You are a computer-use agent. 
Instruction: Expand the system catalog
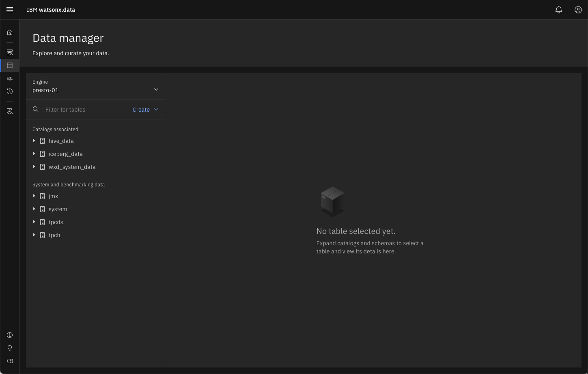(x=34, y=209)
